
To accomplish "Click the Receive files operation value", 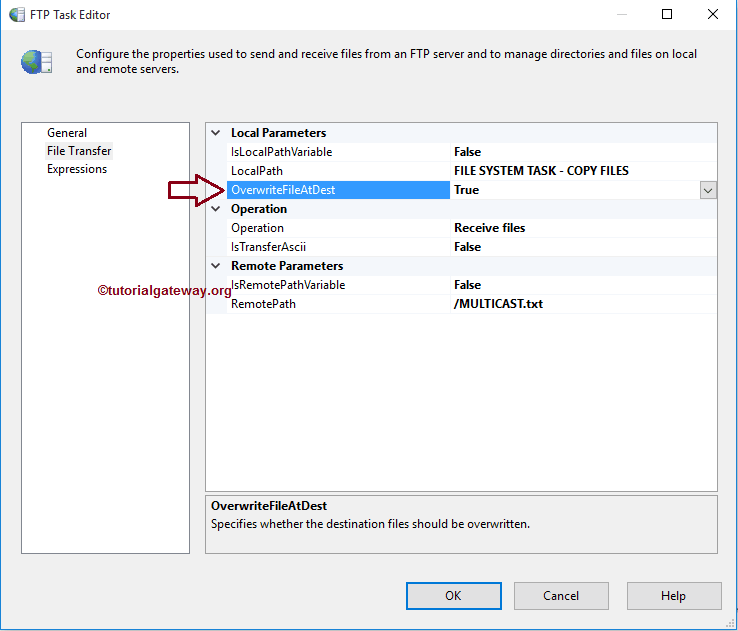I will pos(489,228).
